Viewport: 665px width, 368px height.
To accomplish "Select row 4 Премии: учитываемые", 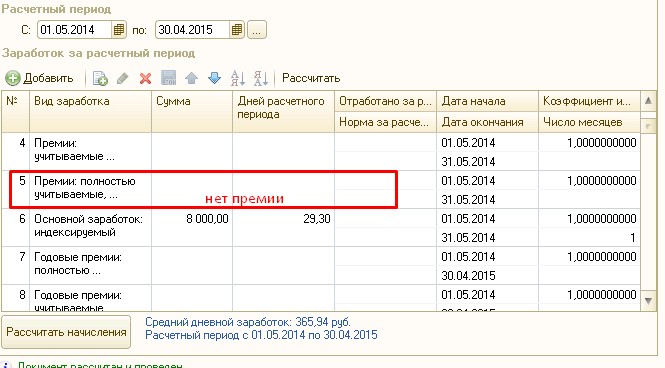I will [x=321, y=152].
